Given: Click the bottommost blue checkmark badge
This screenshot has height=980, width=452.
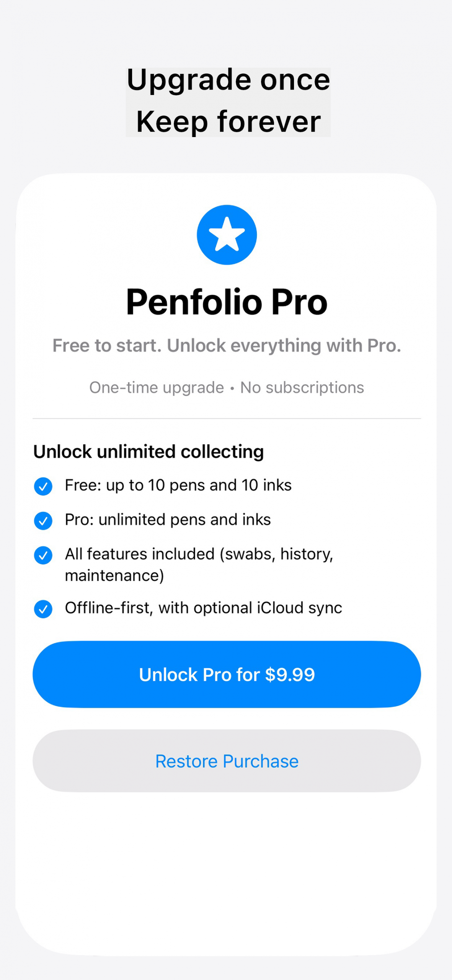Looking at the screenshot, I should [x=43, y=609].
